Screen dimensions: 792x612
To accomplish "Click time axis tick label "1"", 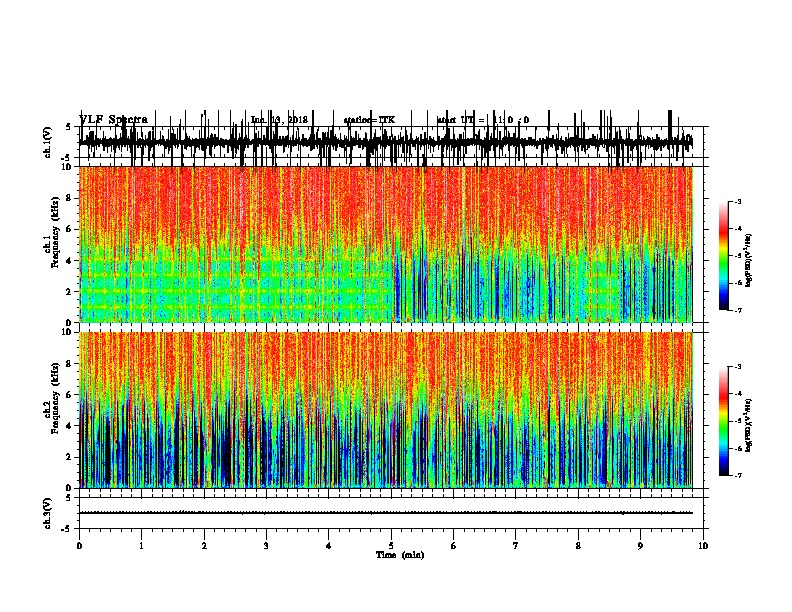I will tap(142, 546).
